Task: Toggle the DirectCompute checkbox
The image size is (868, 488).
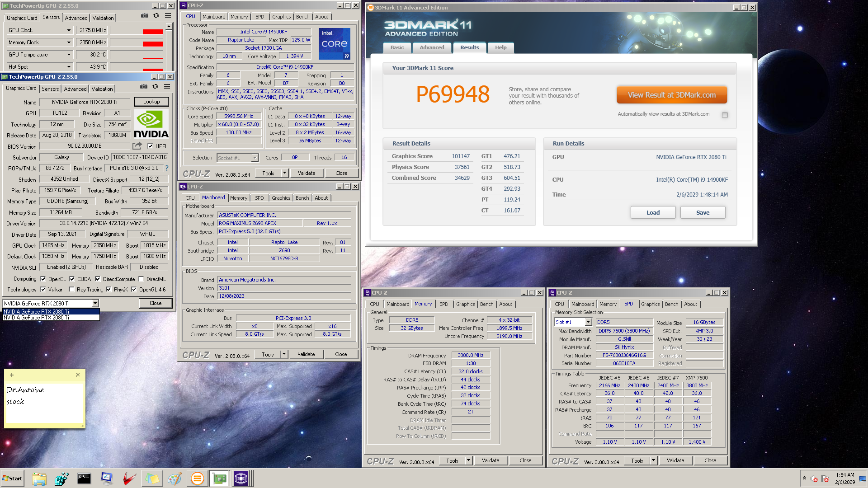Action: [x=98, y=279]
